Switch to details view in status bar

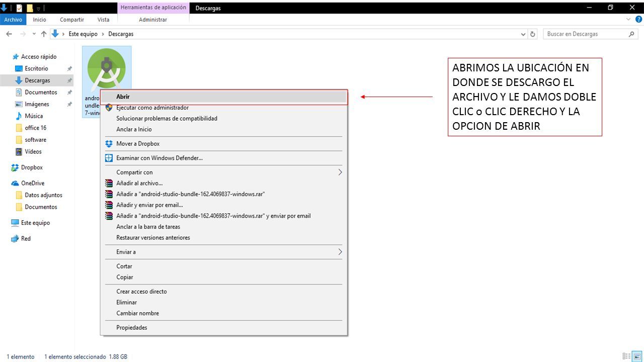(626, 356)
